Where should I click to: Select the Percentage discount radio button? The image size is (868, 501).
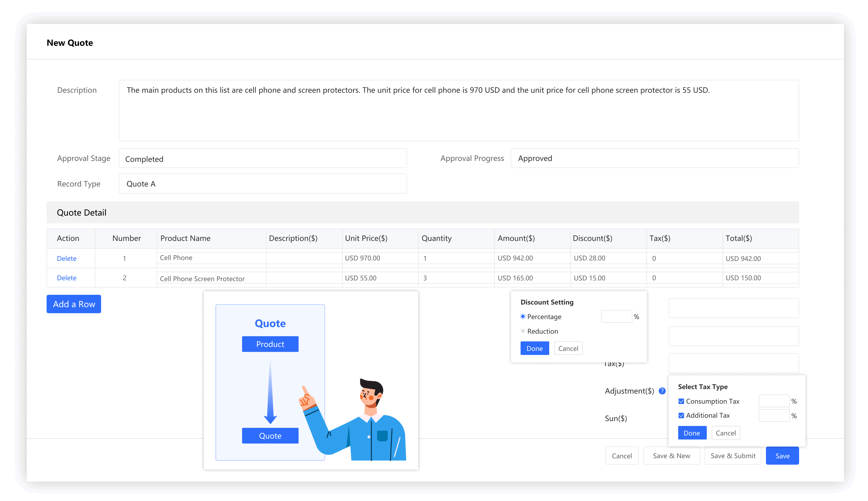(x=523, y=316)
